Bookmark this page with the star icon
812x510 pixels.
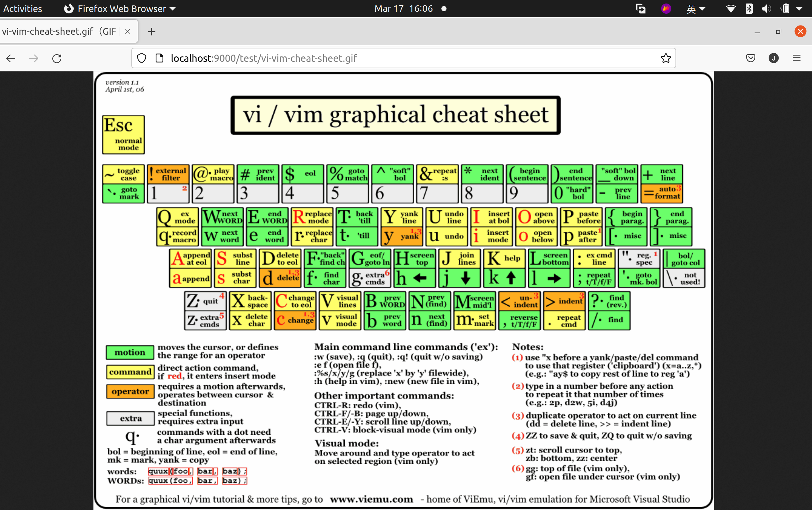pyautogui.click(x=666, y=58)
